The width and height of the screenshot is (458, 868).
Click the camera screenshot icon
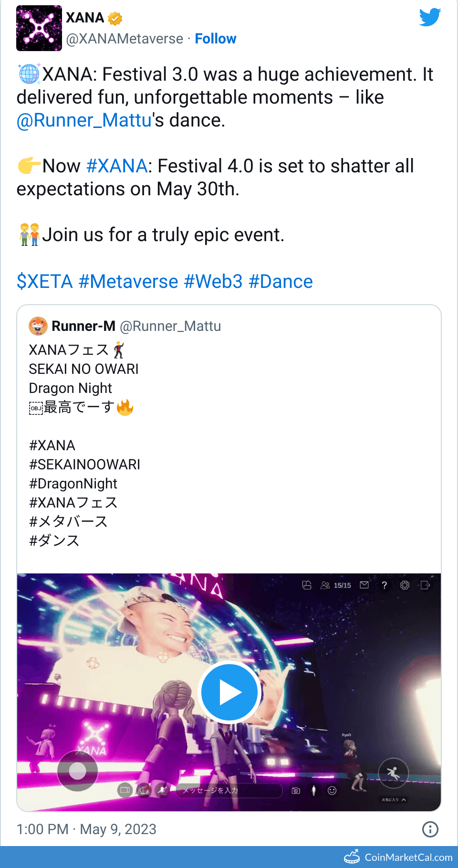pos(296,791)
